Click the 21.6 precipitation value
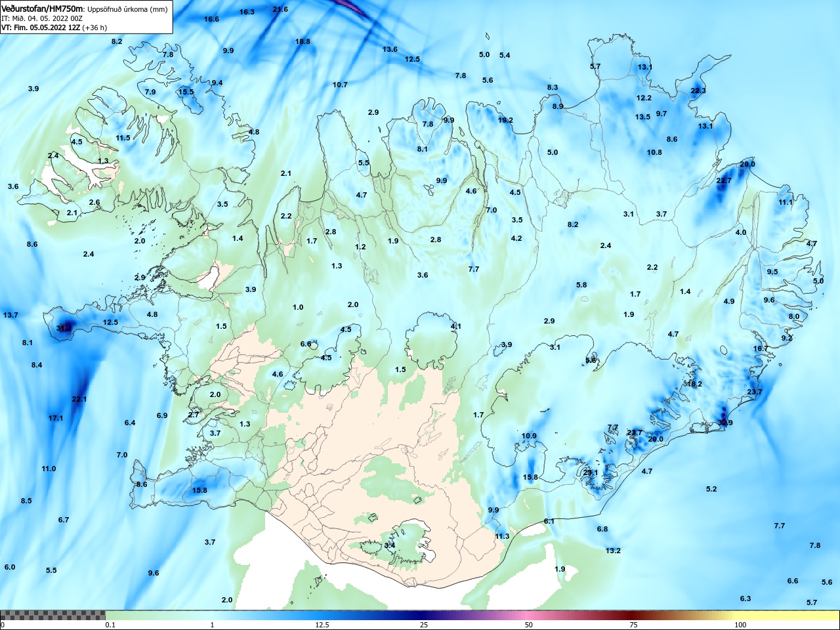The image size is (840, 630). (280, 9)
